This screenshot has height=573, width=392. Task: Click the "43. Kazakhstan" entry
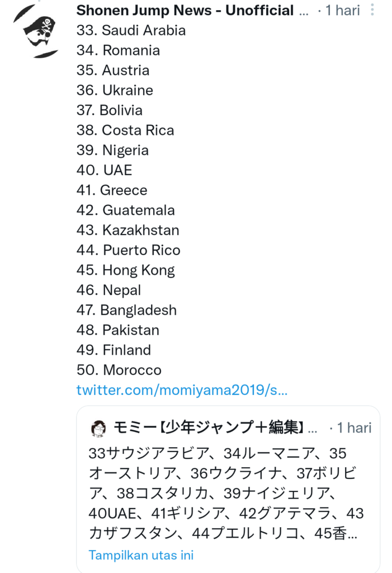coord(127,230)
